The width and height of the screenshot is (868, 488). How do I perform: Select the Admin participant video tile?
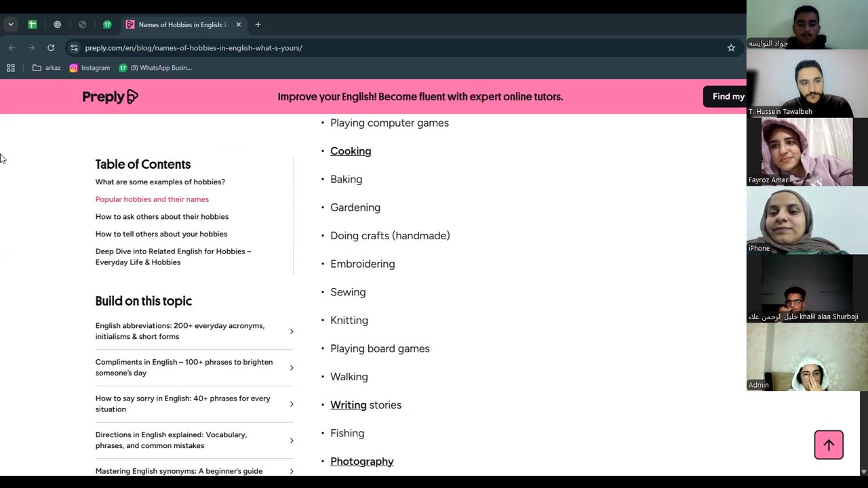[x=807, y=357]
